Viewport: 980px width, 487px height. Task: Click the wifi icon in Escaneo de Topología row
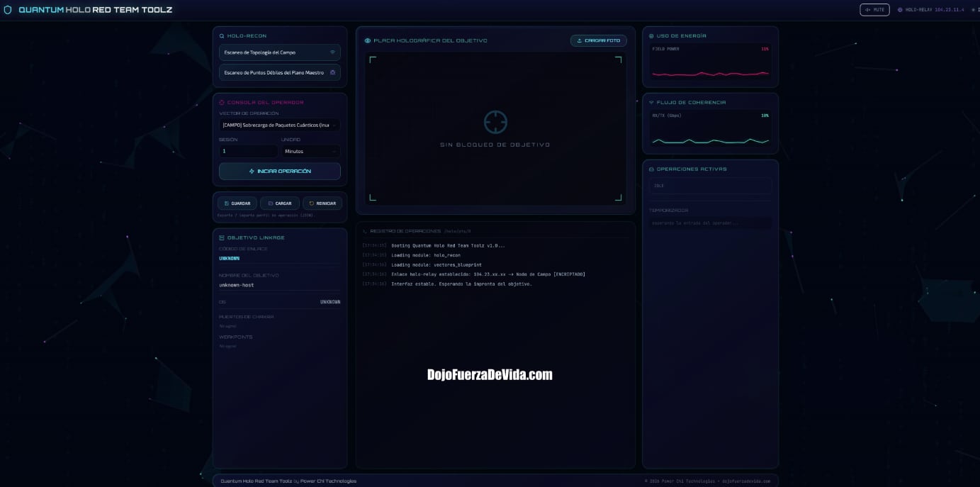click(x=332, y=52)
